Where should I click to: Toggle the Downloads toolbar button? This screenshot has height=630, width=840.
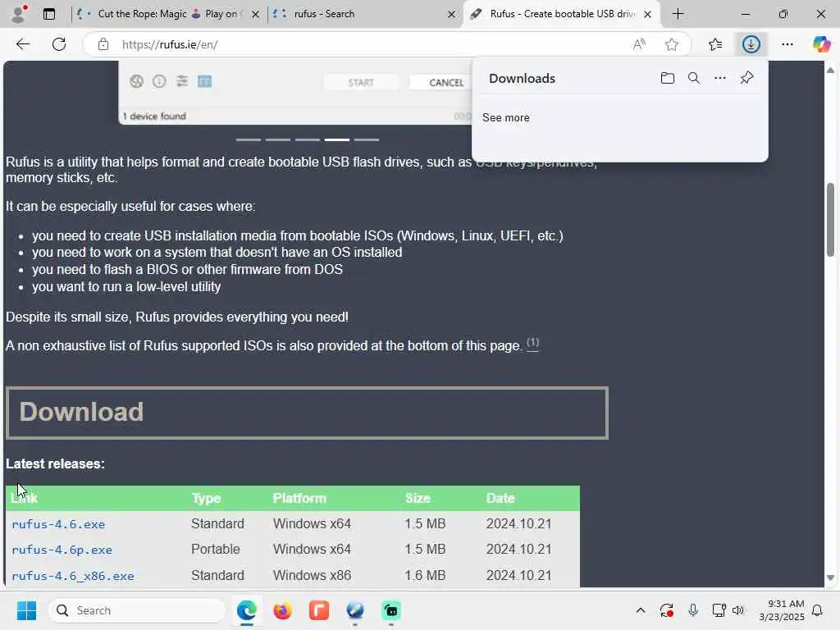[x=751, y=44]
